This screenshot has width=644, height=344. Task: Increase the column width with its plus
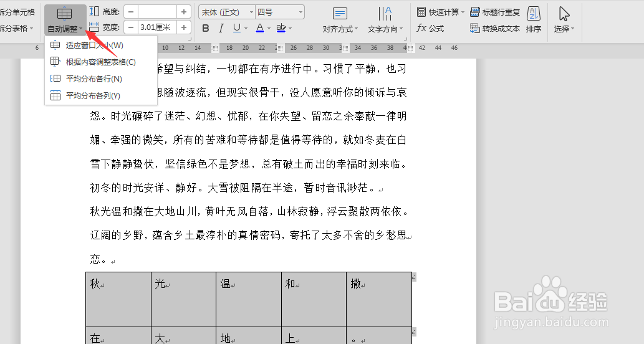(x=183, y=27)
